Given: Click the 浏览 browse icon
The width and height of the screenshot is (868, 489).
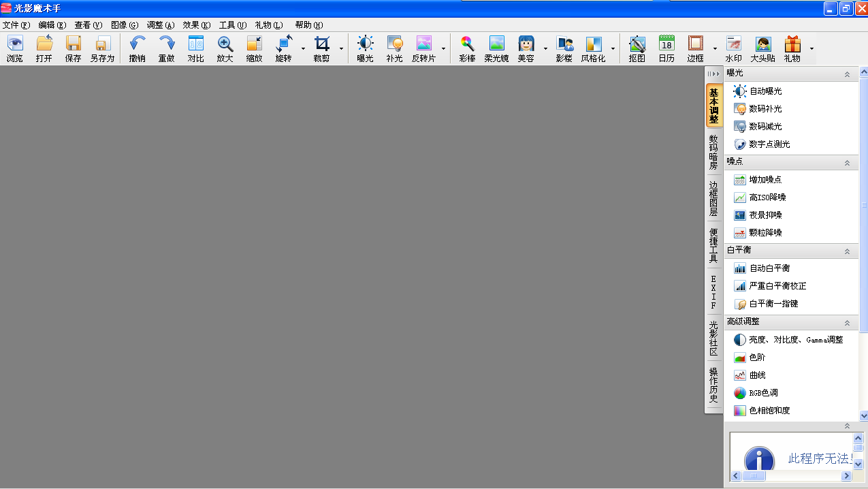Looking at the screenshot, I should [15, 49].
